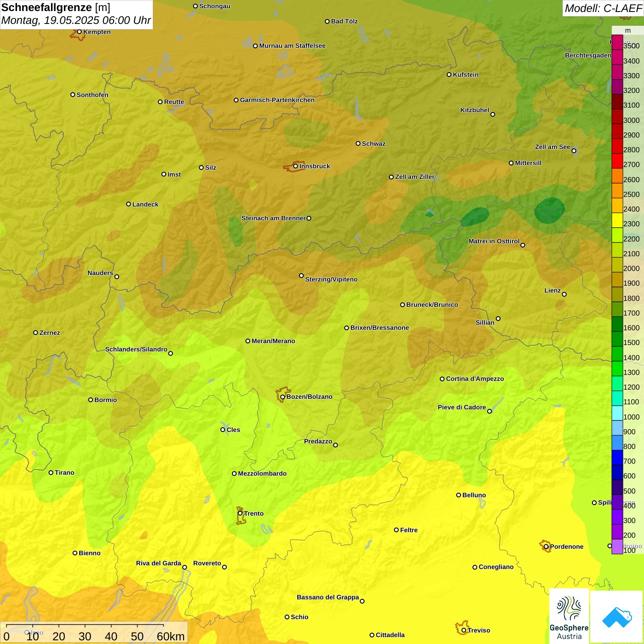Click the Belluno location dot
This screenshot has height=644, width=644.
coord(458,495)
